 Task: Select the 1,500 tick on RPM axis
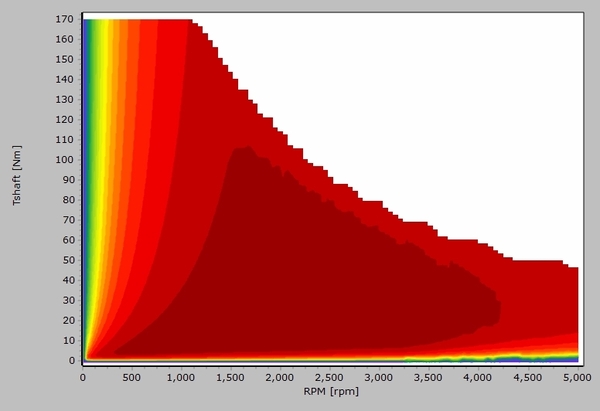pos(230,378)
